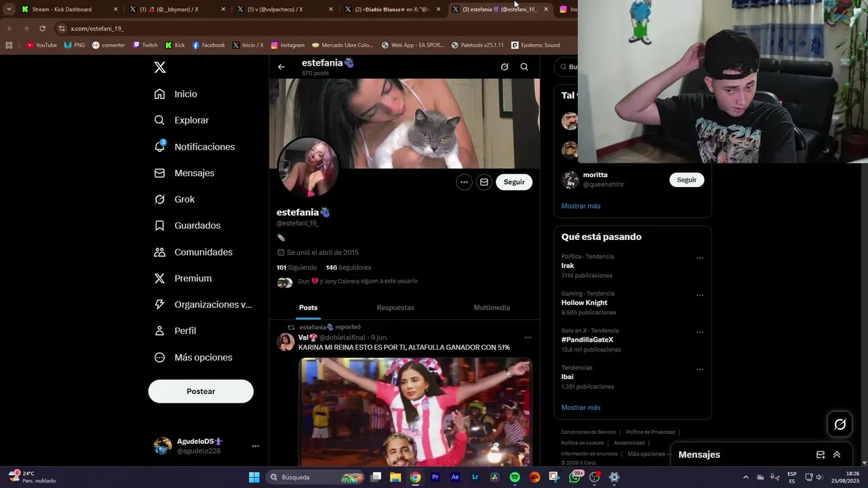Open Premiere Pro from the taskbar
This screenshot has height=488, width=868.
[x=435, y=477]
